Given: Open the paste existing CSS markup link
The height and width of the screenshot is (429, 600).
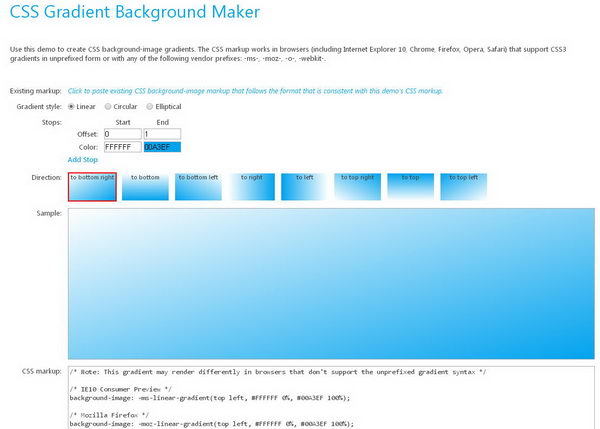Looking at the screenshot, I should (255, 91).
